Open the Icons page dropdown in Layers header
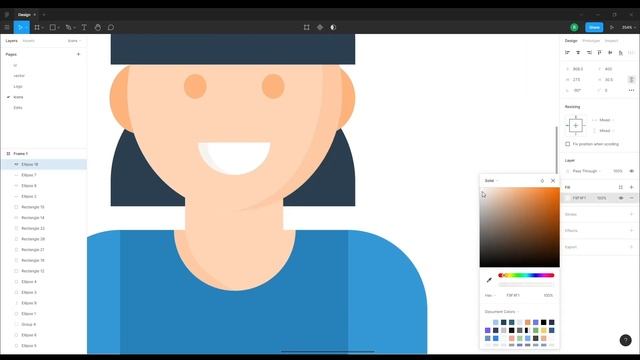This screenshot has width=640, height=360. click(74, 41)
